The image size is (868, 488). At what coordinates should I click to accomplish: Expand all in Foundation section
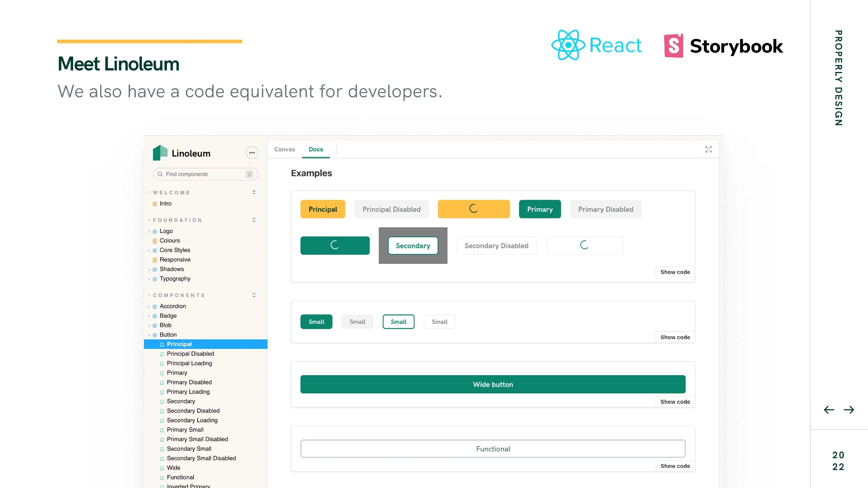tap(254, 220)
